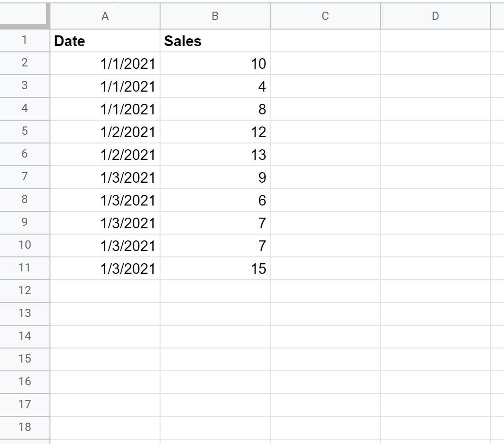Select column C header
Screen dimensions: 504x444
tap(325, 16)
